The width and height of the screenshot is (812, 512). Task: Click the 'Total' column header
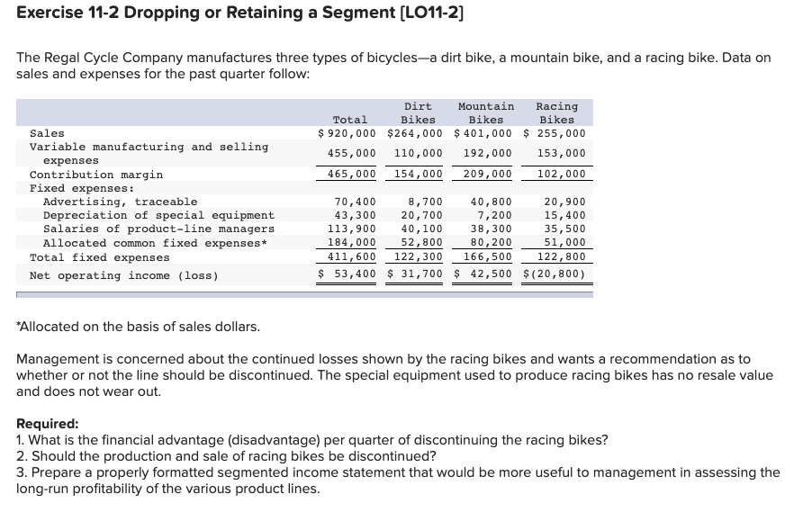click(350, 120)
